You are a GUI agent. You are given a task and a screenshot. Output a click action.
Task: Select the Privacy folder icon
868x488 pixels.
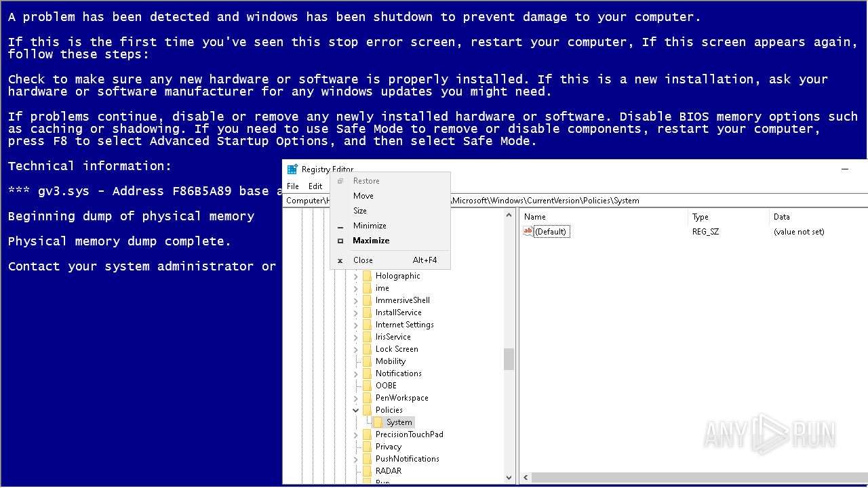pos(367,447)
